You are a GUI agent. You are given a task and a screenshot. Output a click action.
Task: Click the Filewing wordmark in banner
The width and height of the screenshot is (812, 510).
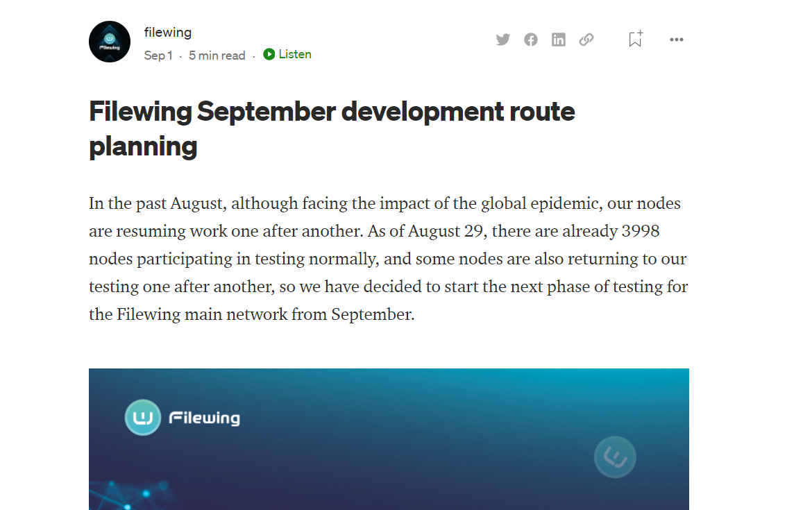[x=205, y=418]
